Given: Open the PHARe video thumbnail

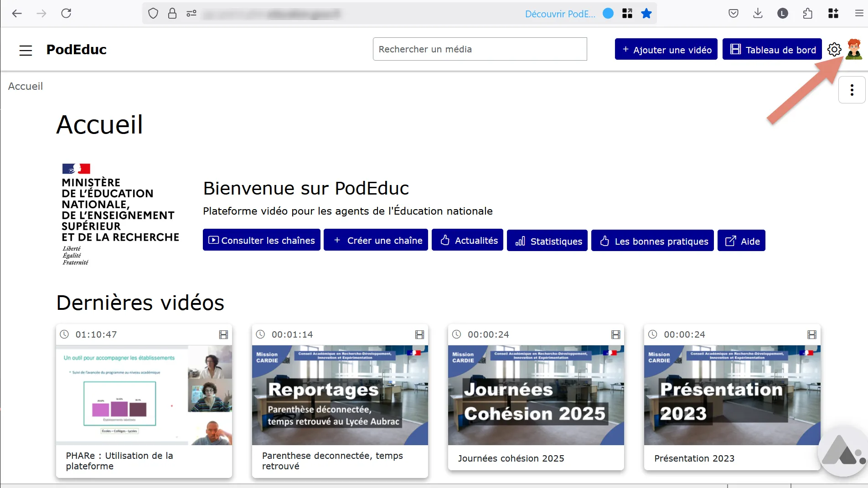Looking at the screenshot, I should click(x=144, y=395).
